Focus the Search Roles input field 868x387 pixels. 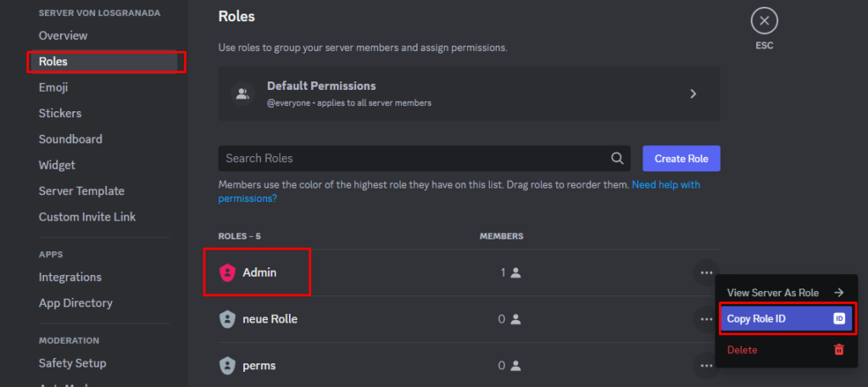424,159
